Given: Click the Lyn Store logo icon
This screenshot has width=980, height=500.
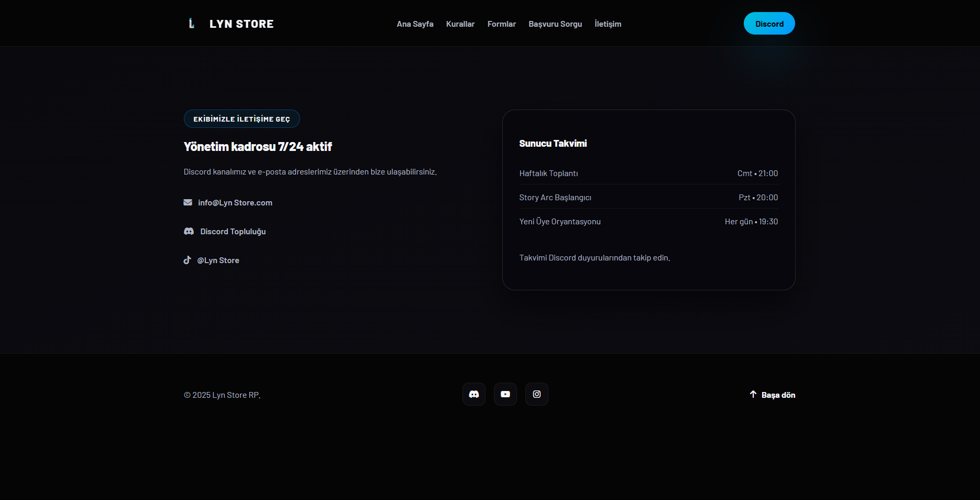Looking at the screenshot, I should click(x=192, y=24).
